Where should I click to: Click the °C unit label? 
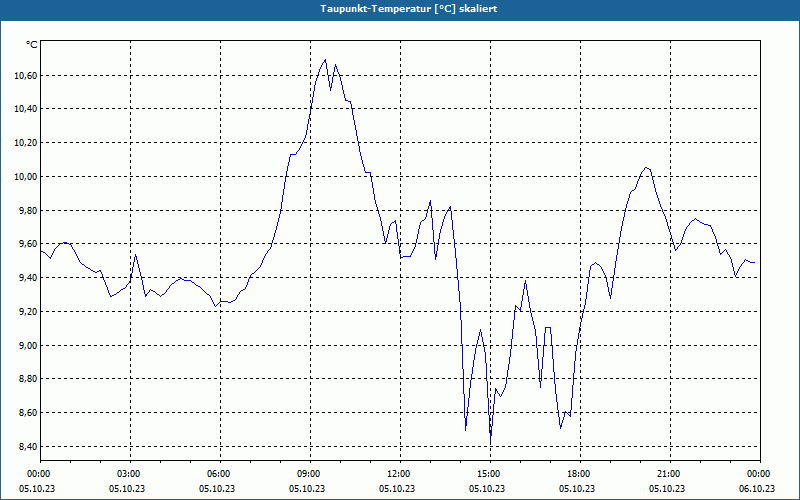[x=32, y=45]
